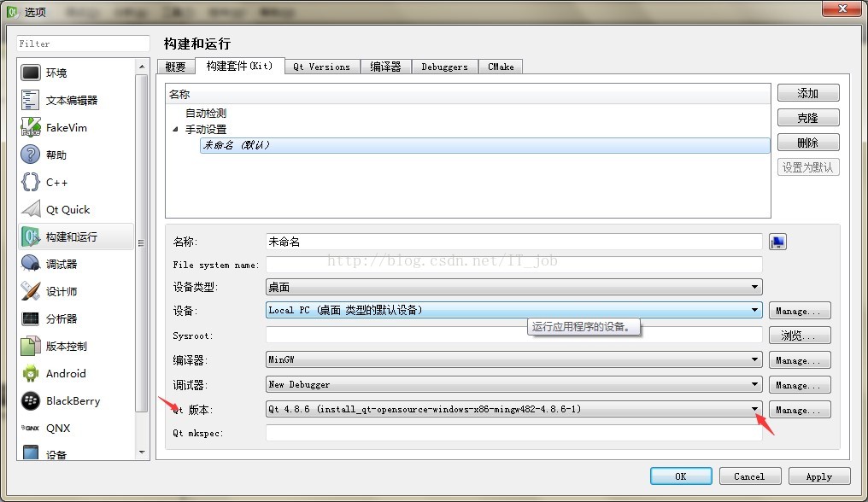
Task: Select the 设计师 pencil icon
Action: point(31,291)
